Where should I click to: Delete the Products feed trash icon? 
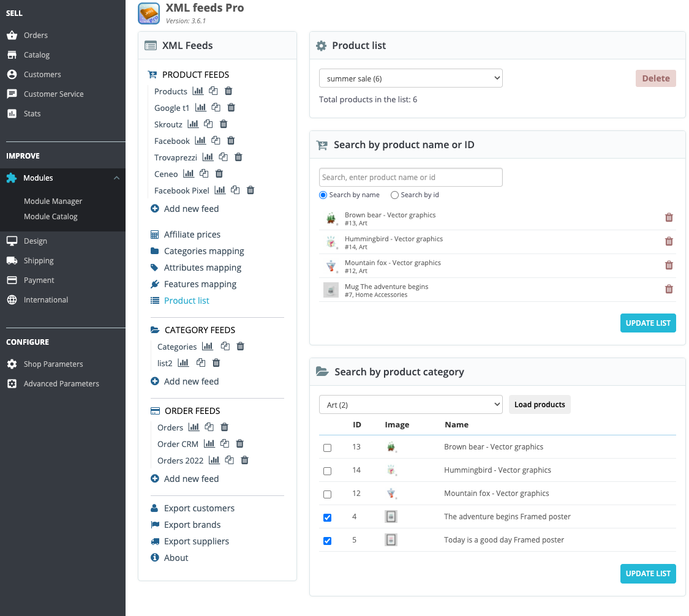point(228,91)
